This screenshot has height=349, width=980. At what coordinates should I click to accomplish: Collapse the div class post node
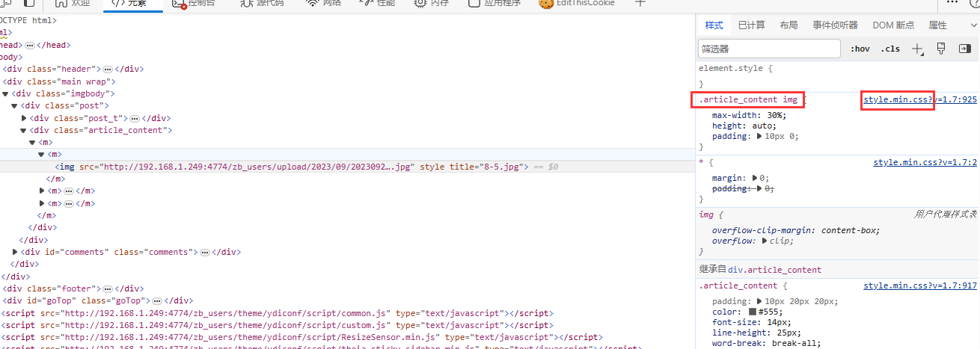click(15, 106)
